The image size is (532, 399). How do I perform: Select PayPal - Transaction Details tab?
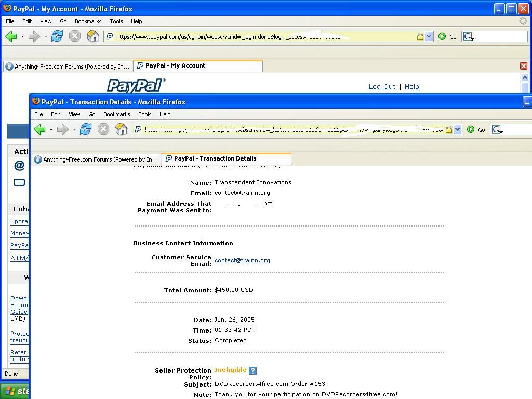point(227,159)
